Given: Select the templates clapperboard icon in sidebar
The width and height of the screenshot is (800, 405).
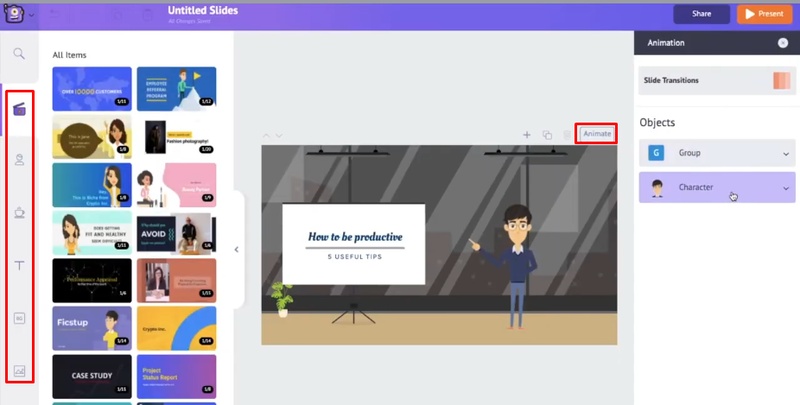Looking at the screenshot, I should point(19,109).
